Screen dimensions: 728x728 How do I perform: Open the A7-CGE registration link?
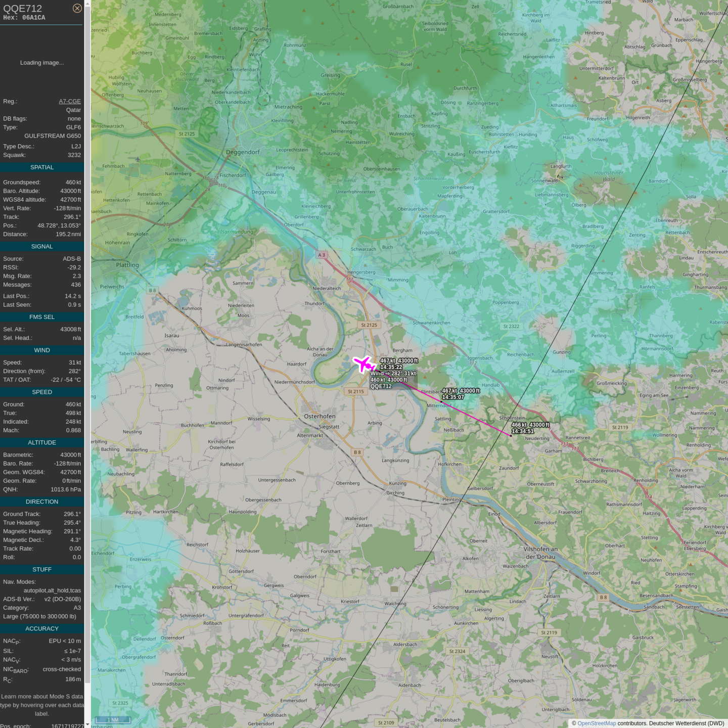click(70, 101)
